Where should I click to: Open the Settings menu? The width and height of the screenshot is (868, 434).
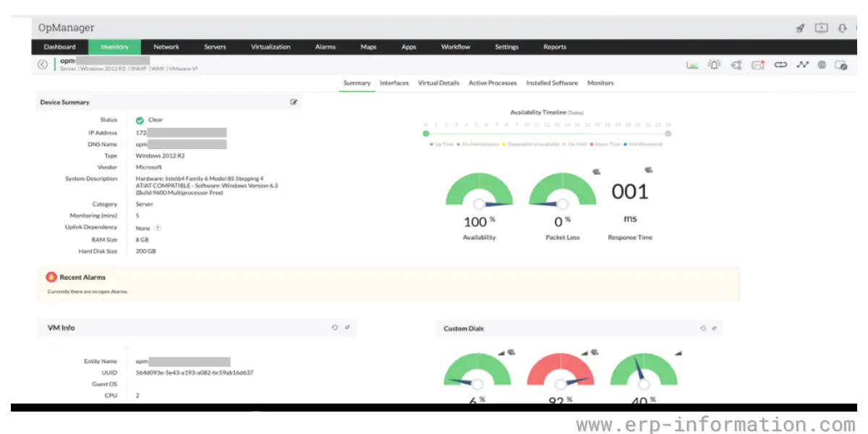pyautogui.click(x=506, y=47)
